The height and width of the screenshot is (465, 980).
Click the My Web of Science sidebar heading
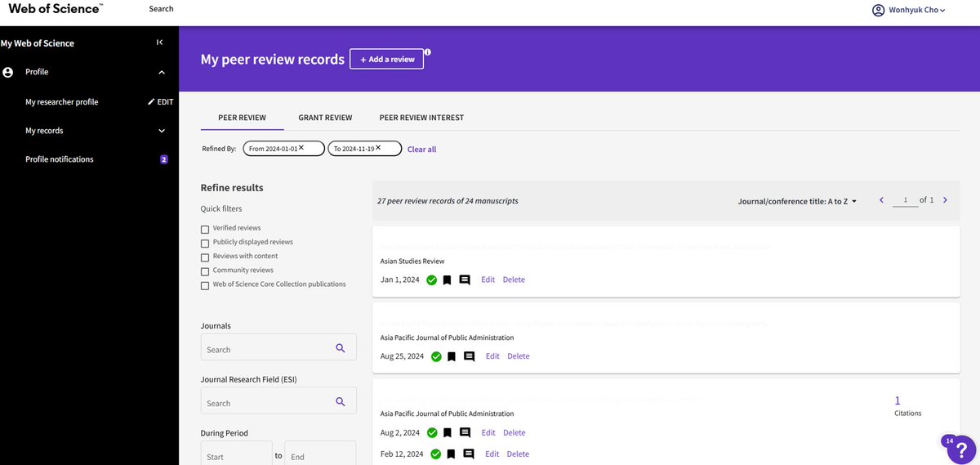[x=38, y=43]
